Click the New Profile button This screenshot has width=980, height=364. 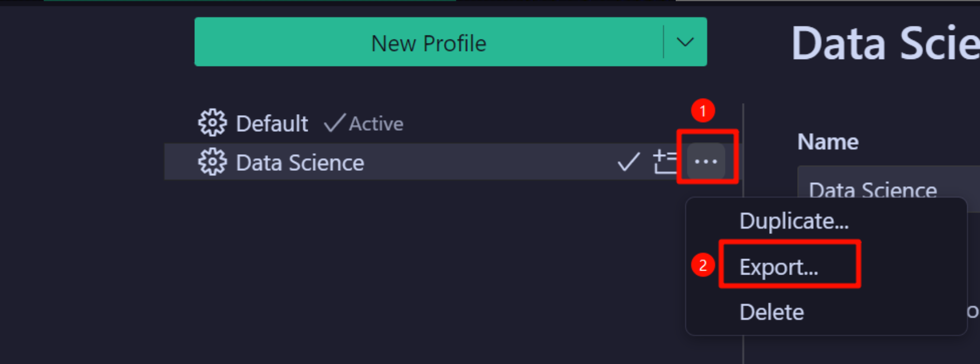point(428,42)
